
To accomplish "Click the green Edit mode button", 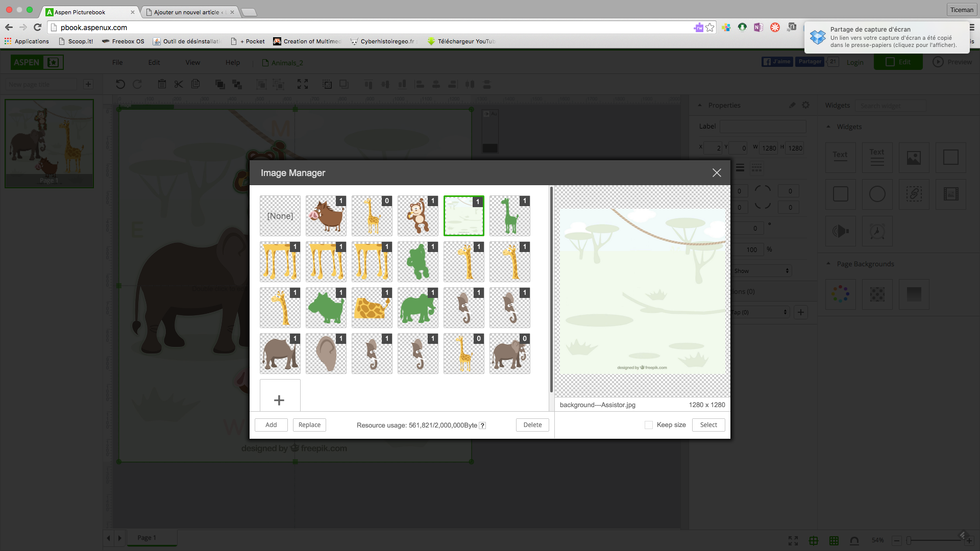I will [x=898, y=62].
